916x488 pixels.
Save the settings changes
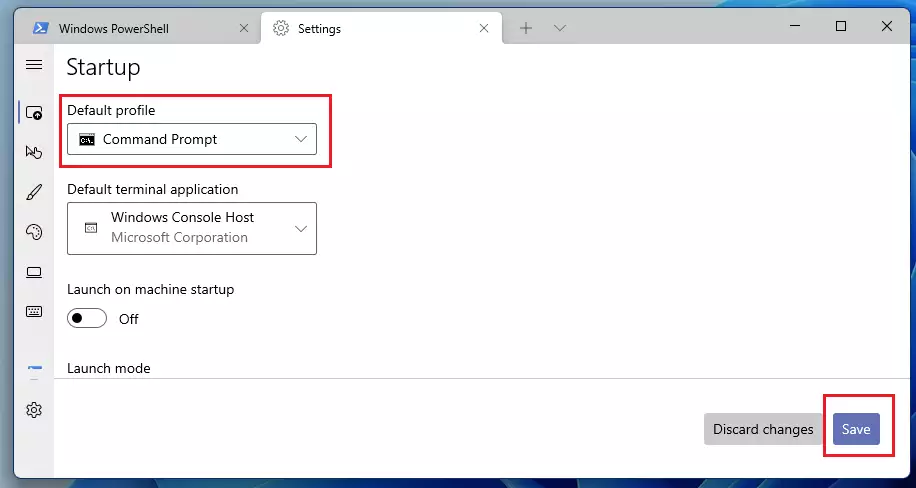[x=856, y=429]
